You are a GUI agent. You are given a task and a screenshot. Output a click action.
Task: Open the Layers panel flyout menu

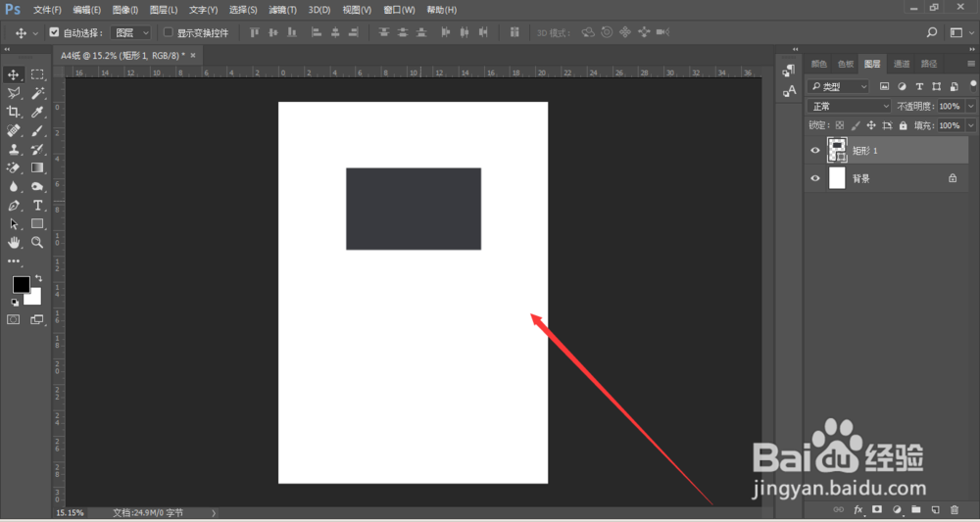970,64
